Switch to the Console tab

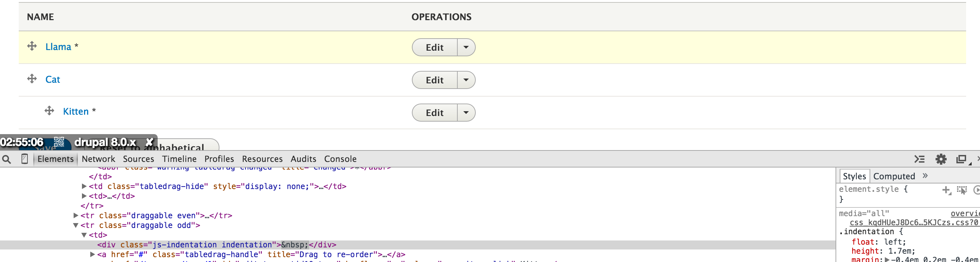340,159
